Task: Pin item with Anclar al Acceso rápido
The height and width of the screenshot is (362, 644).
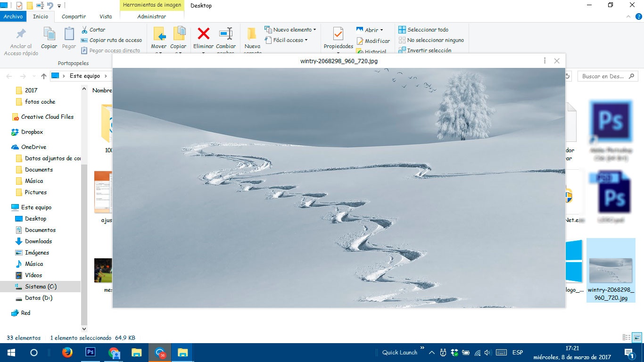Action: (21, 41)
